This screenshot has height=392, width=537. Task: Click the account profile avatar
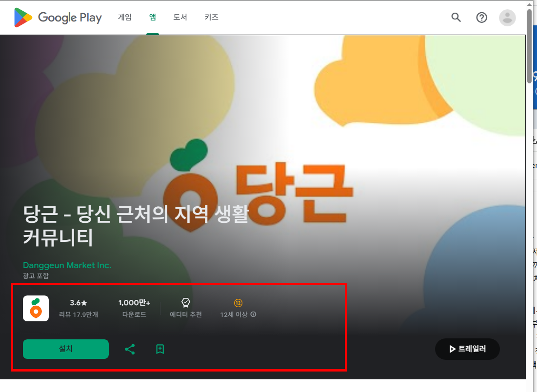pos(507,17)
